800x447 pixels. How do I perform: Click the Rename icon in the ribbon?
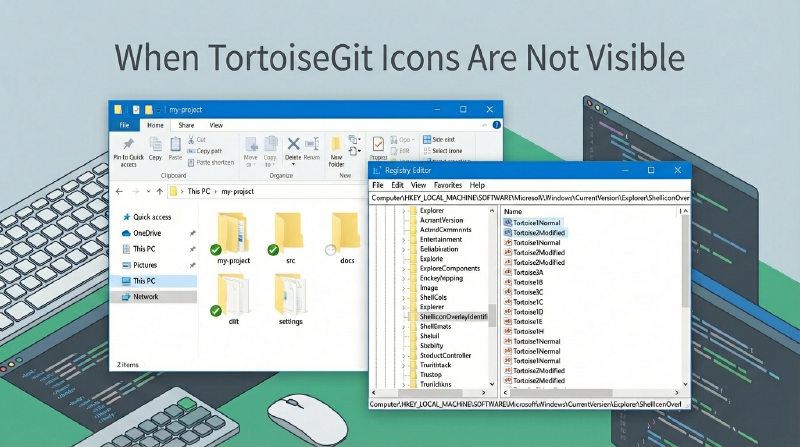point(312,144)
